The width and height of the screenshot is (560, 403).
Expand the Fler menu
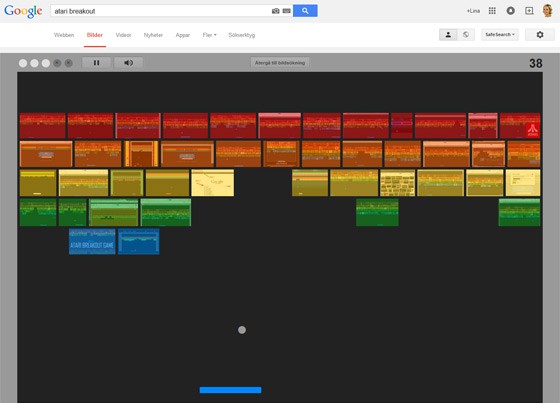click(210, 35)
